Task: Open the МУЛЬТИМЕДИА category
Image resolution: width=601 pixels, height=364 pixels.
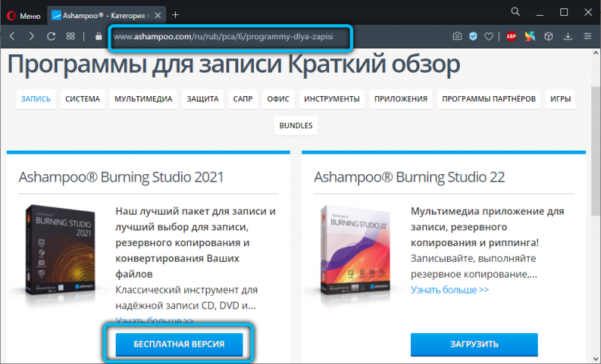Action: [x=143, y=99]
